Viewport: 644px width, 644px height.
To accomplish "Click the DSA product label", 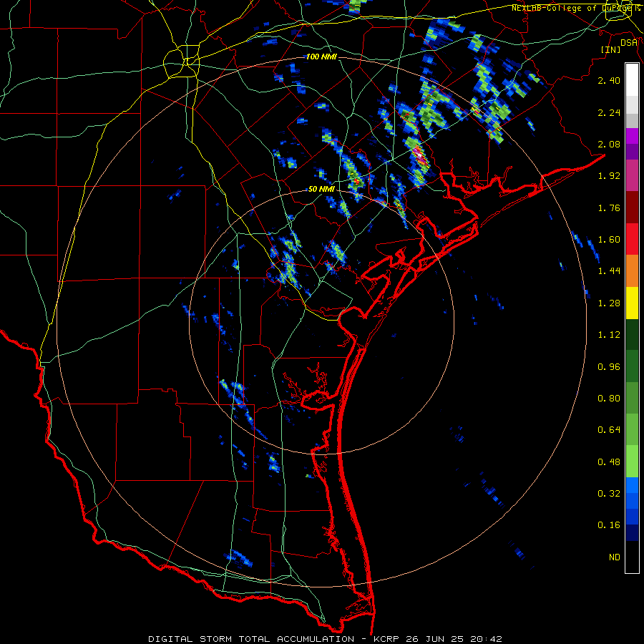I will 629,43.
